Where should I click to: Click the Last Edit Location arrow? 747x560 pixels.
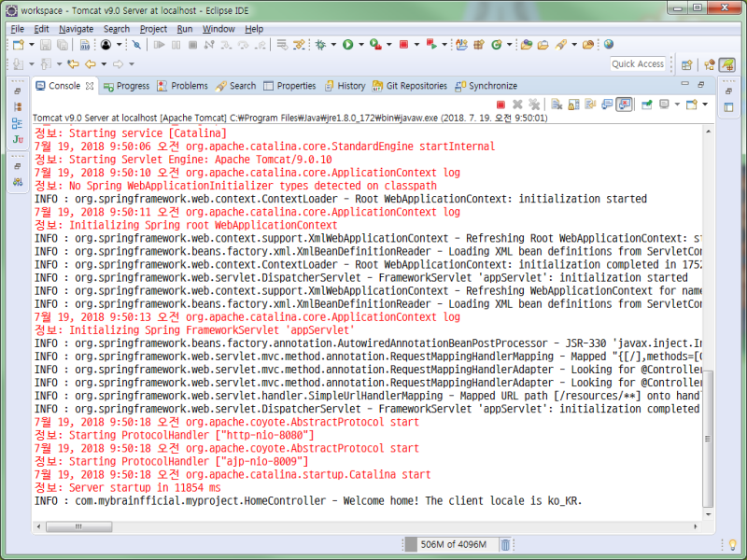tap(73, 63)
